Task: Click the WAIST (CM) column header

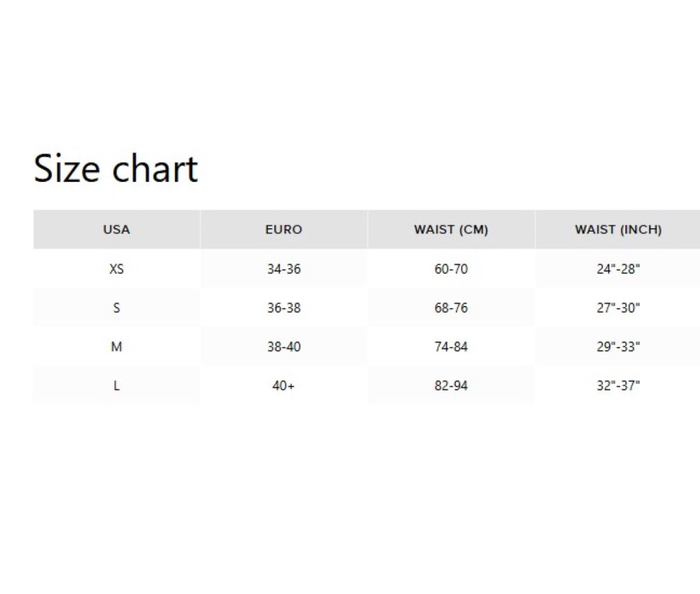Action: pyautogui.click(x=451, y=230)
